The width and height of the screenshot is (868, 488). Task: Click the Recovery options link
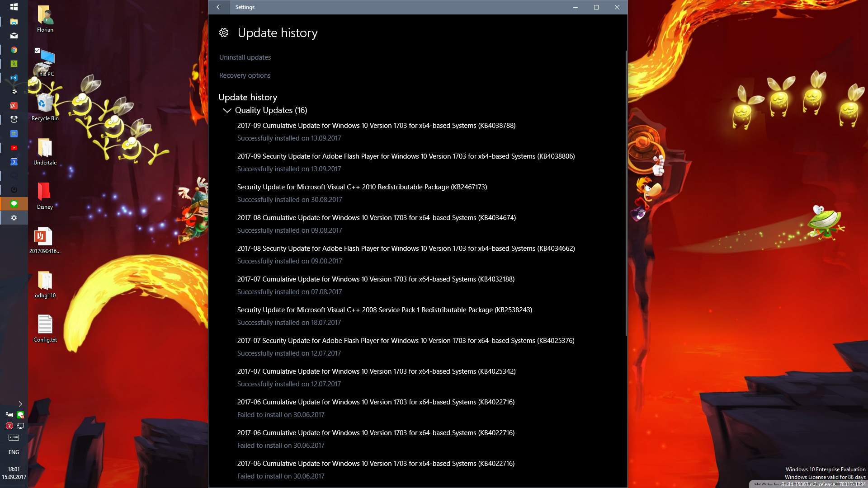(245, 75)
